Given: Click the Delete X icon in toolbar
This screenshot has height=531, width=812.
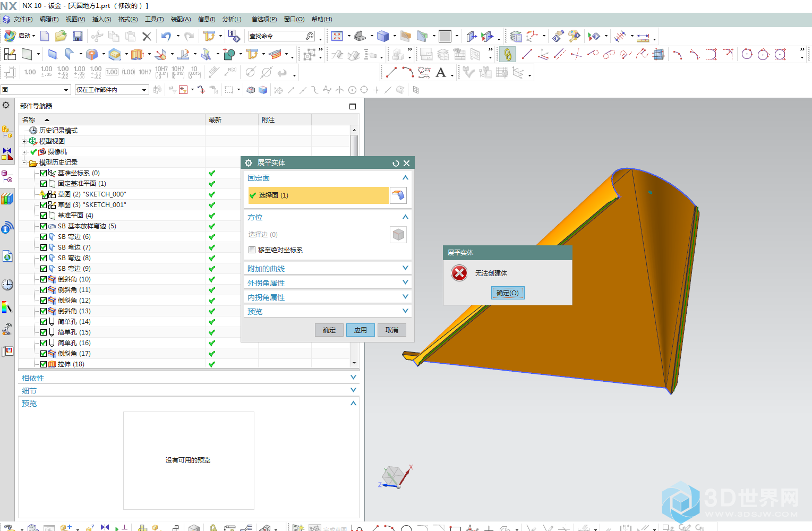Looking at the screenshot, I should click(147, 36).
